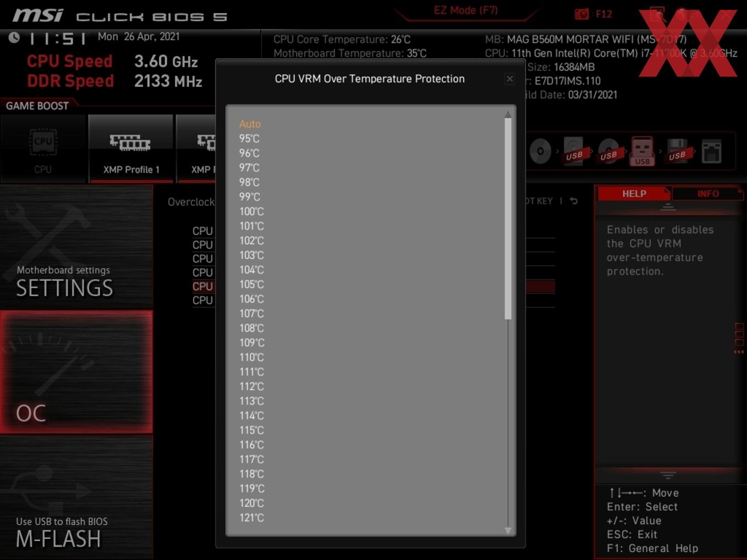Click the popup scrollbar down arrow
The width and height of the screenshot is (747, 560).
(508, 530)
